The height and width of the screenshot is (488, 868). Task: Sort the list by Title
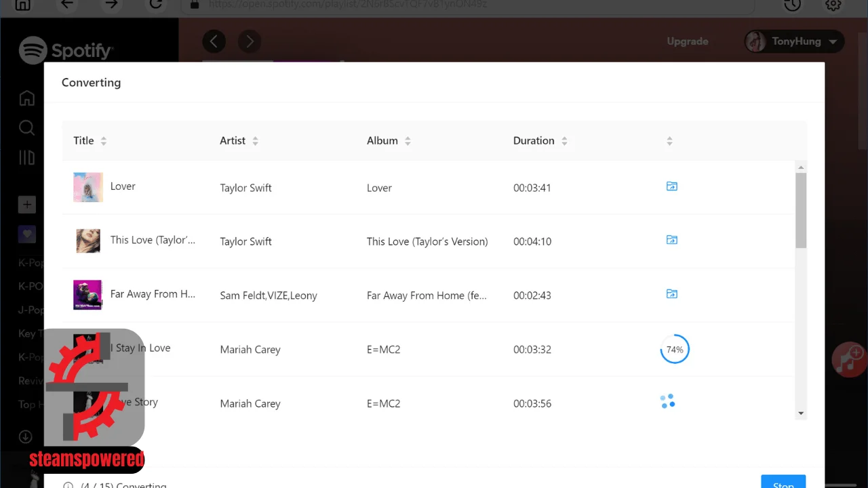pos(104,141)
